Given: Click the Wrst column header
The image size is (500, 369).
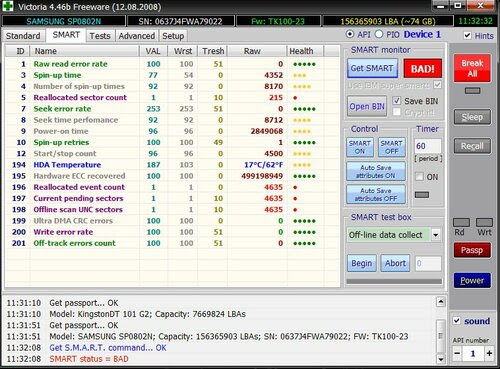Looking at the screenshot, I should 183,51.
